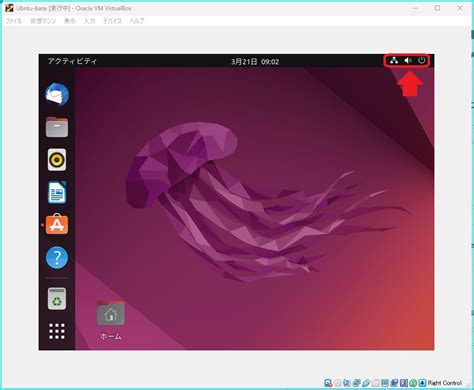474x390 pixels.
Task: Open the Trash icon in the dock
Action: click(x=57, y=299)
